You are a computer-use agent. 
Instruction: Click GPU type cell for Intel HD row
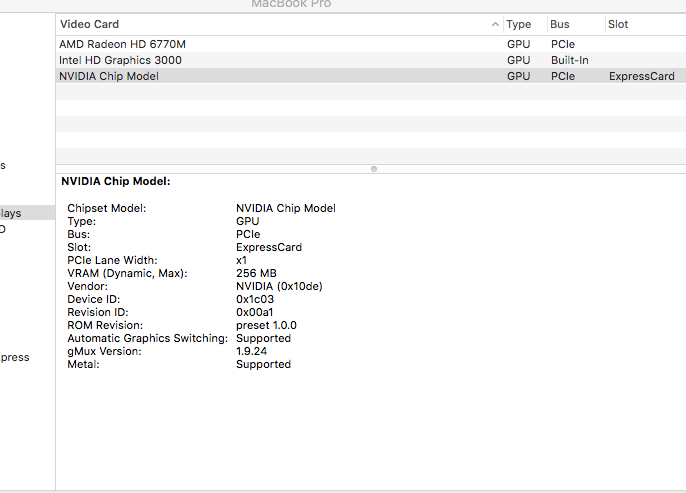pos(518,60)
